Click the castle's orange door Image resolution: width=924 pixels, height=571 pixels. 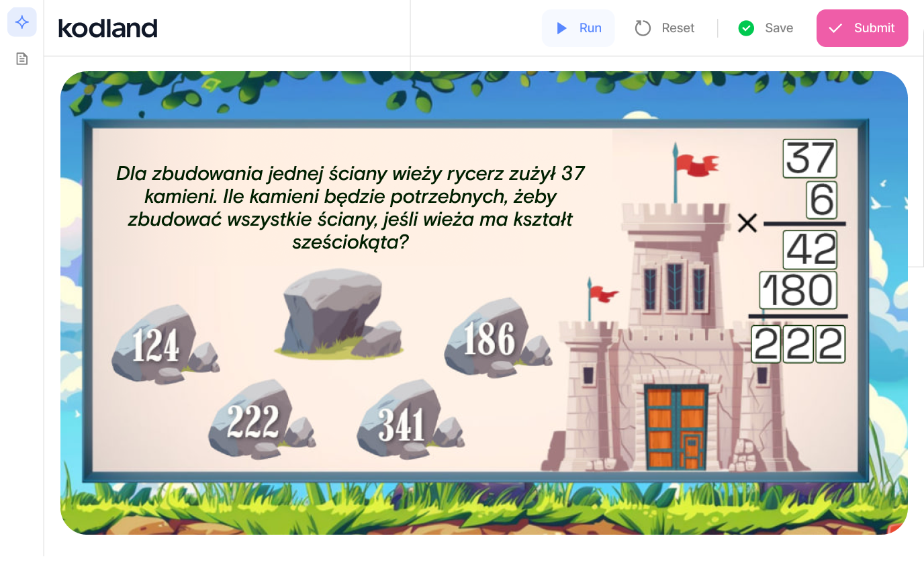pos(676,428)
